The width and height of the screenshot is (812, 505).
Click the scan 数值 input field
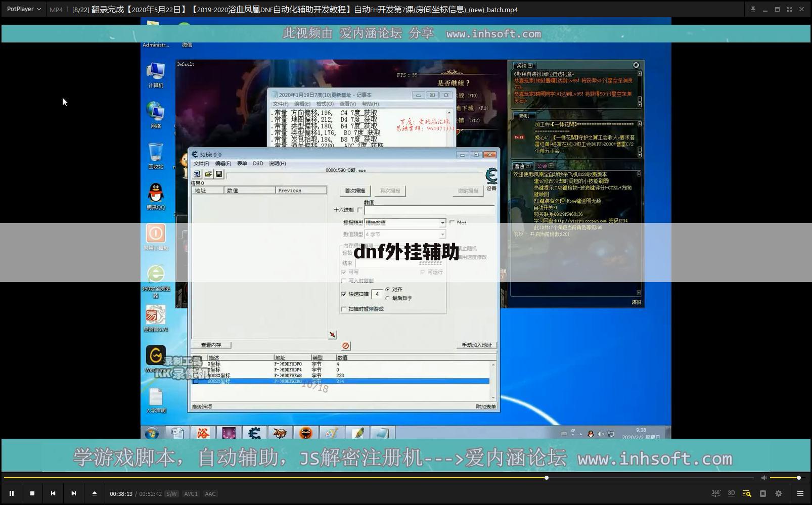pyautogui.click(x=430, y=210)
